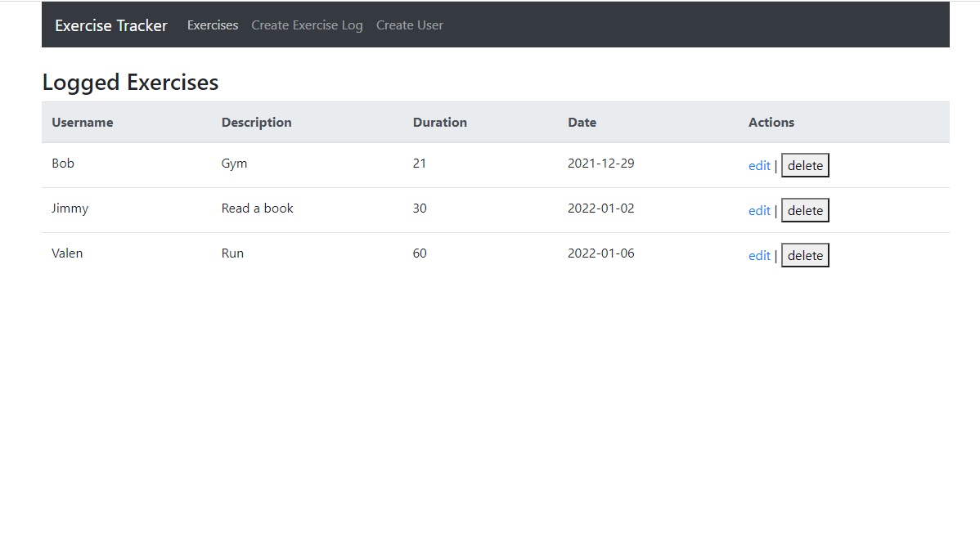
Task: Click the Run description in Valen's row
Action: pos(232,253)
